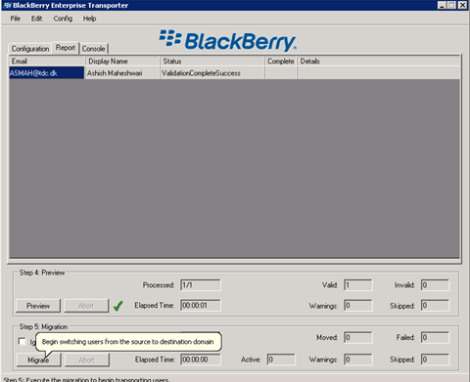Image resolution: width=470 pixels, height=382 pixels.
Task: Open the Edit menu
Action: (x=37, y=19)
